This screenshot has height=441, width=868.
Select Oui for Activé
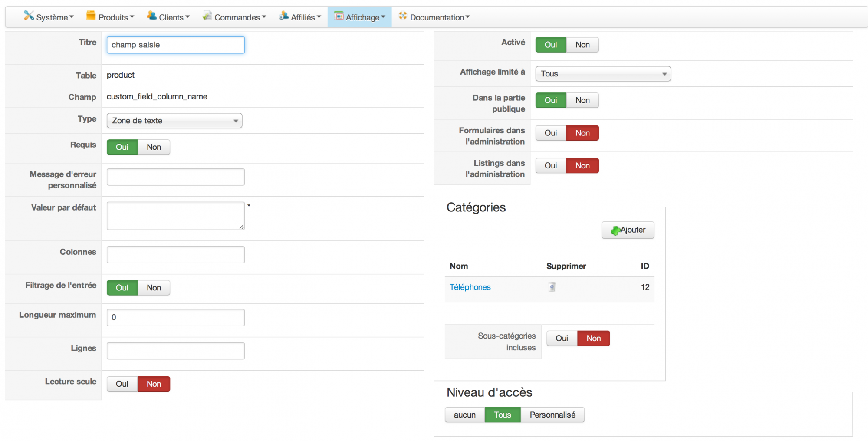click(551, 45)
